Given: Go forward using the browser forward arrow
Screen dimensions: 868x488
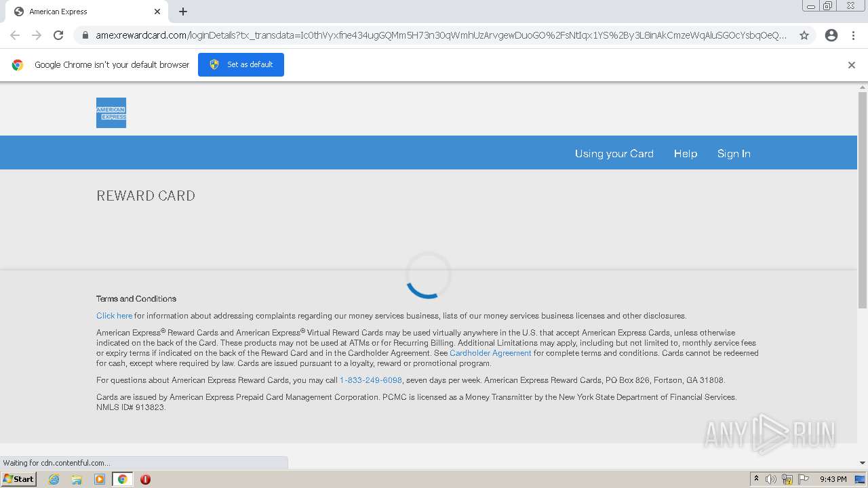Looking at the screenshot, I should tap(37, 35).
